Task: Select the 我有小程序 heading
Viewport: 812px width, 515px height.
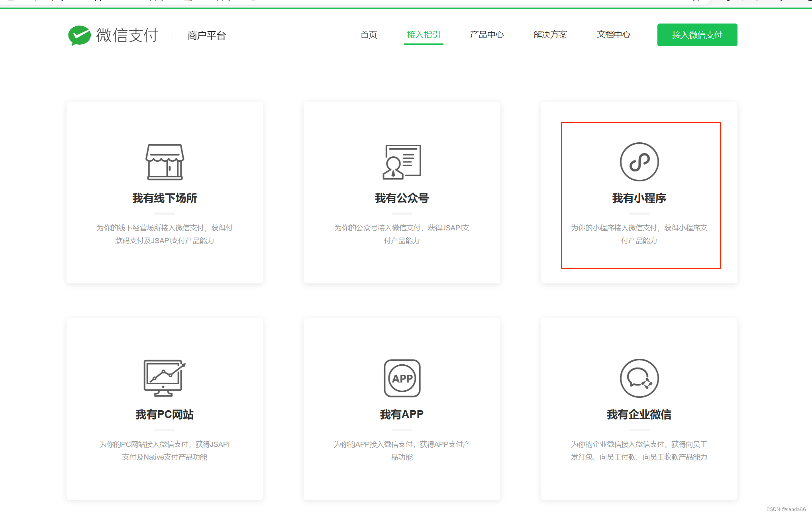Action: [639, 198]
